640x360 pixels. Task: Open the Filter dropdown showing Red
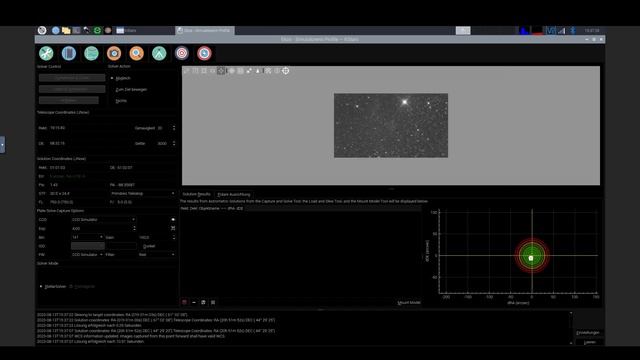157,255
